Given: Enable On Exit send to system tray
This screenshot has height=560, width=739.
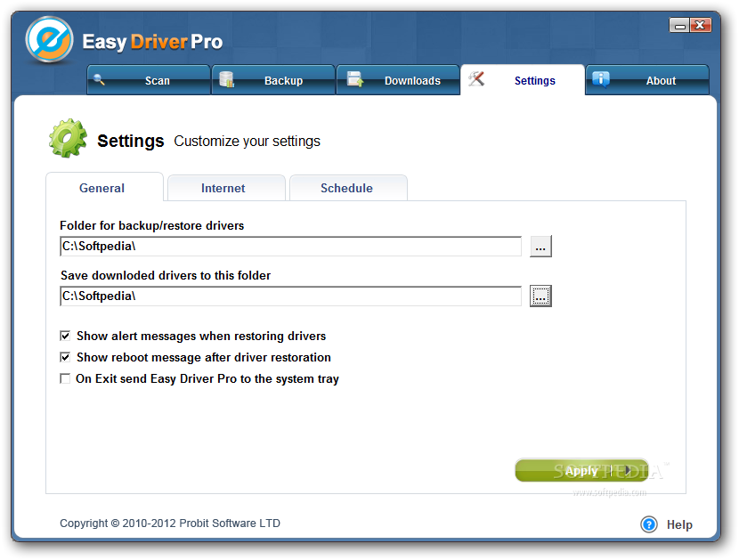Looking at the screenshot, I should tap(65, 378).
